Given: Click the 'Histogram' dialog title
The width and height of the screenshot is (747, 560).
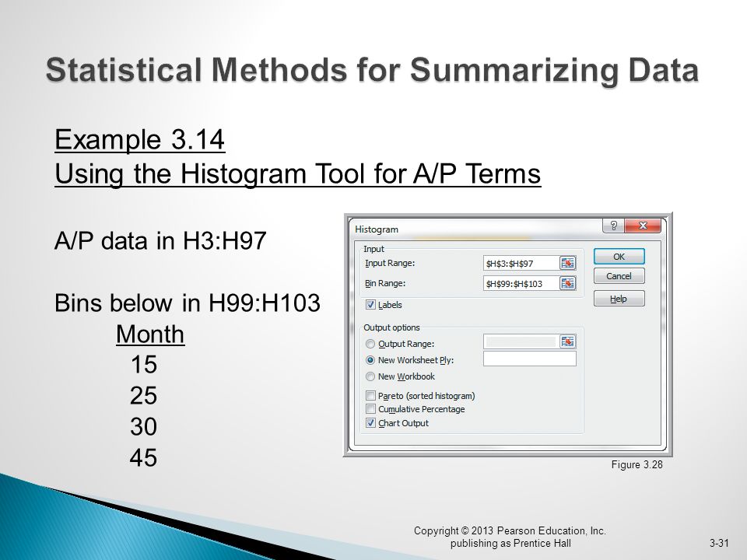Looking at the screenshot, I should point(377,229).
